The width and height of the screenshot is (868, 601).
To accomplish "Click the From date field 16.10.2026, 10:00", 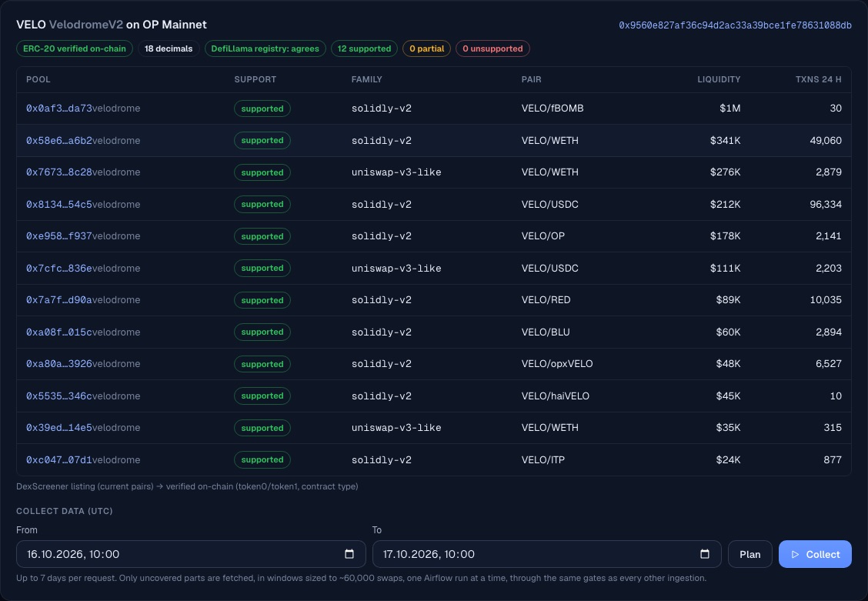I will 191,554.
